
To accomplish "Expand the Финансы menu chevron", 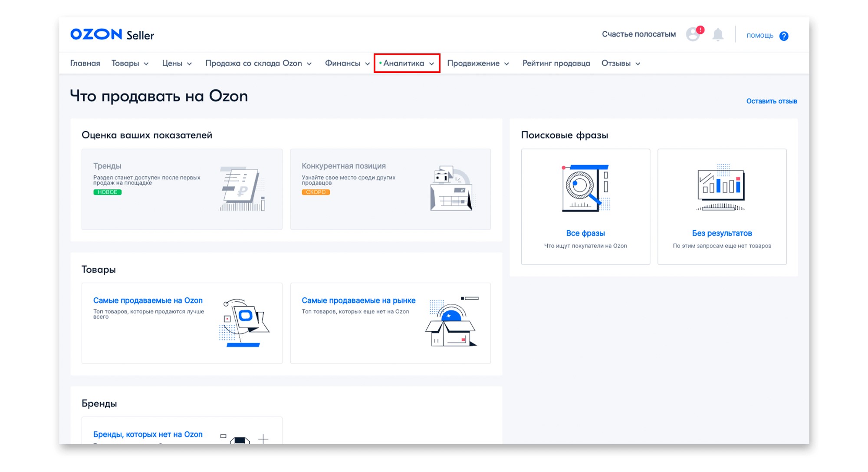I will [367, 64].
